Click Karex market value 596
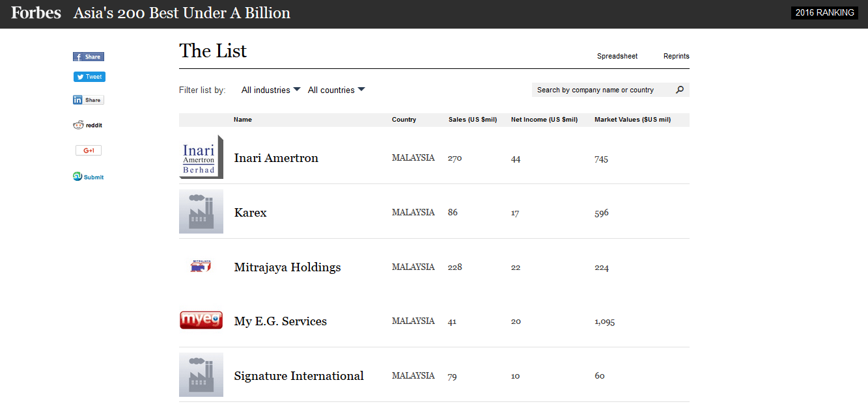The height and width of the screenshot is (417, 868). 602,213
